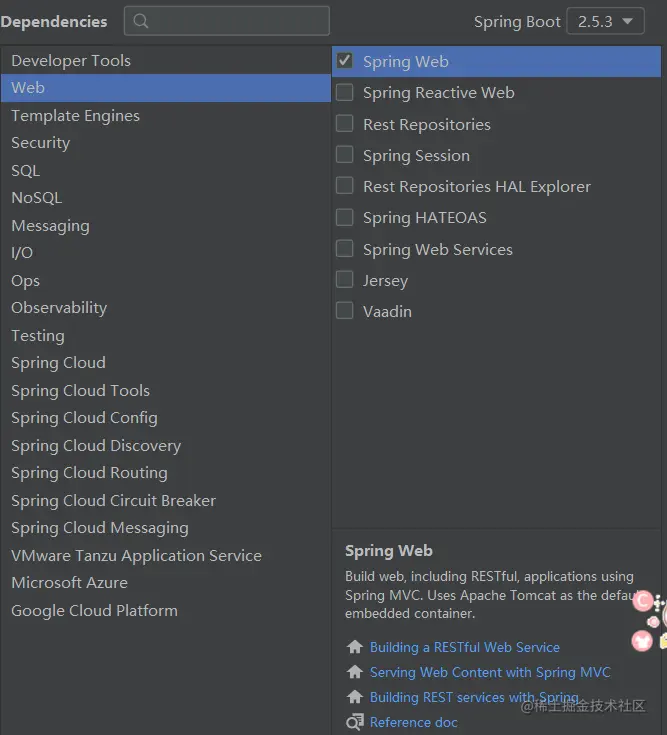The image size is (667, 735).
Task: Tick the Spring HATEOAS checkbox
Action: point(345,218)
